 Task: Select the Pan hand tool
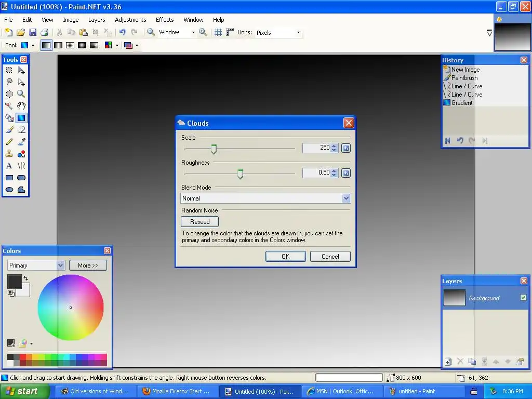pos(21,106)
